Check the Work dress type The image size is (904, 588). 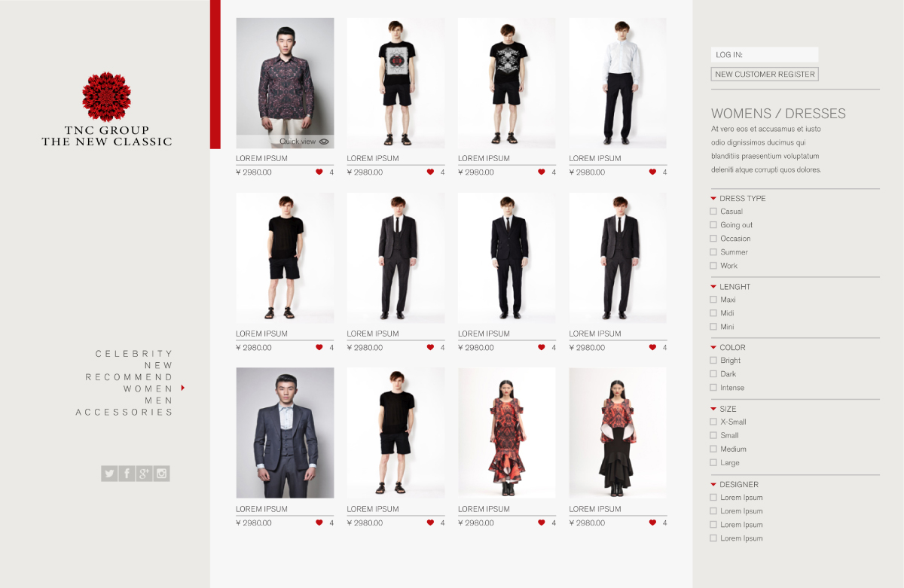(713, 266)
